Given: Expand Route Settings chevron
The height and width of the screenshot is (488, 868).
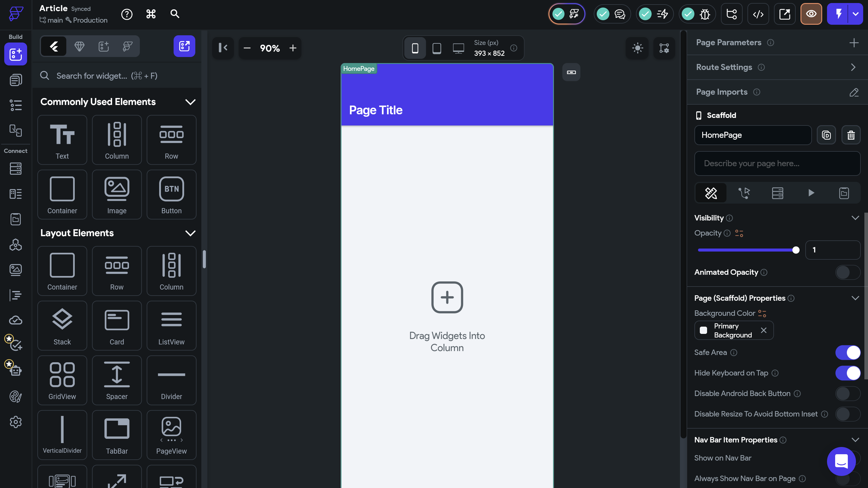Looking at the screenshot, I should click(853, 68).
